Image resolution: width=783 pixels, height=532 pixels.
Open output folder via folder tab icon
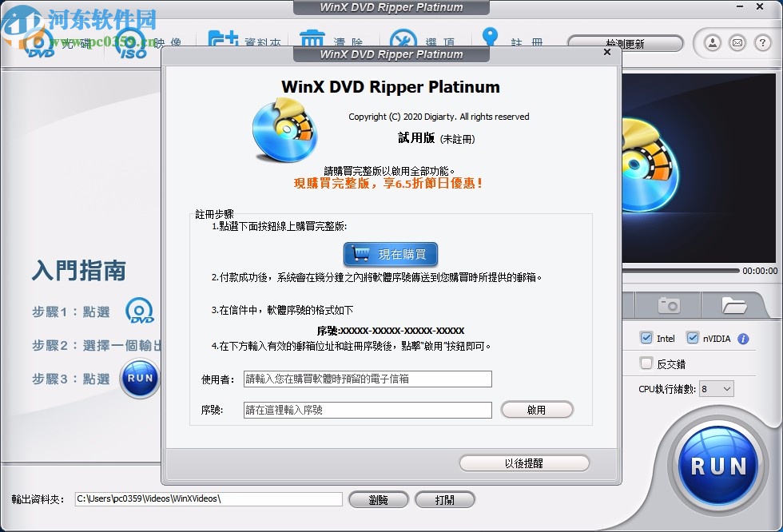coord(735,305)
